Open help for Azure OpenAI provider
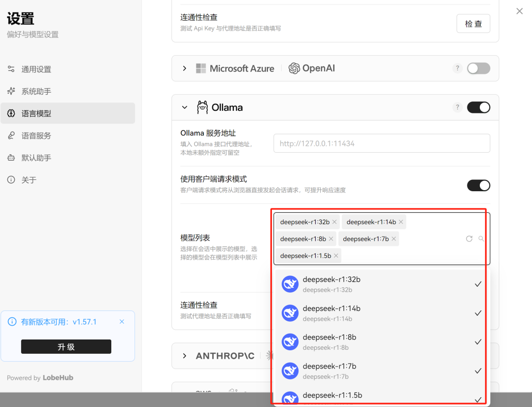The image size is (532, 407). (x=457, y=68)
